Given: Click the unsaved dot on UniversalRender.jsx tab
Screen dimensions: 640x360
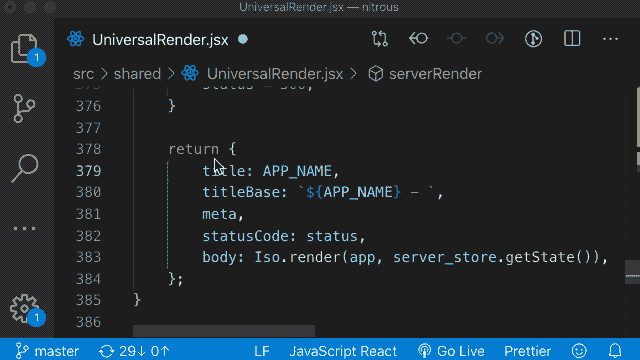Looking at the screenshot, I should (x=243, y=39).
